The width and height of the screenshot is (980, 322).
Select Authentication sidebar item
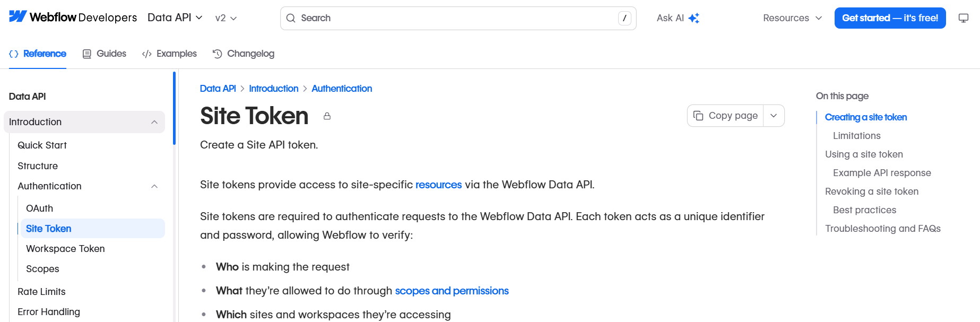click(x=49, y=186)
